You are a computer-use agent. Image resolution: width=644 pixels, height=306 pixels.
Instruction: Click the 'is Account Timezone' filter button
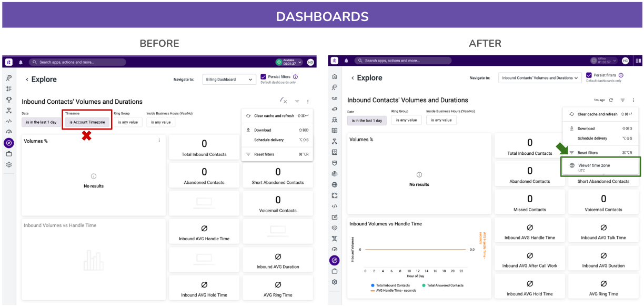point(87,122)
